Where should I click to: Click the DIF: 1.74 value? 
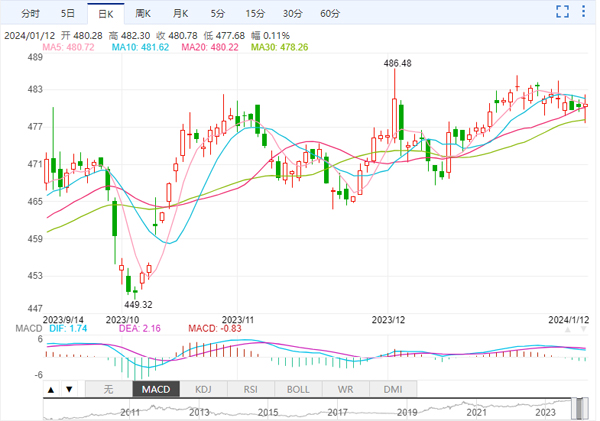[68, 328]
